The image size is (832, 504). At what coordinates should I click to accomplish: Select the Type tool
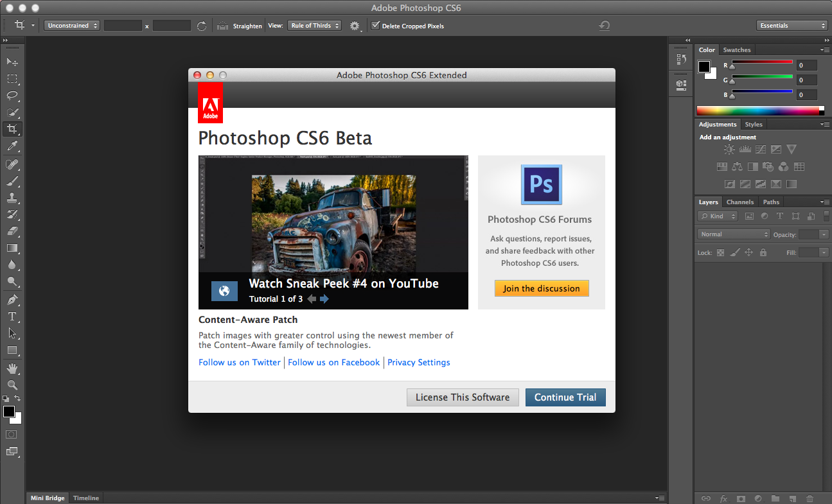pos(12,317)
